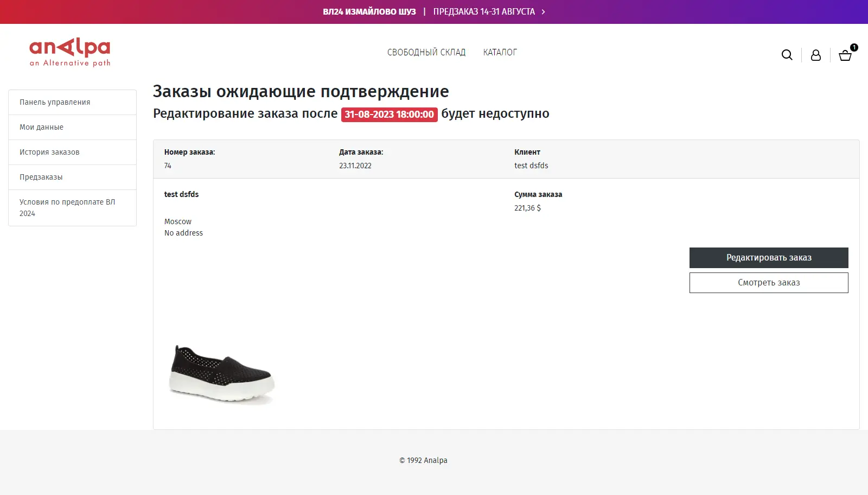The image size is (868, 495).
Task: Open the user account icon
Action: point(815,55)
